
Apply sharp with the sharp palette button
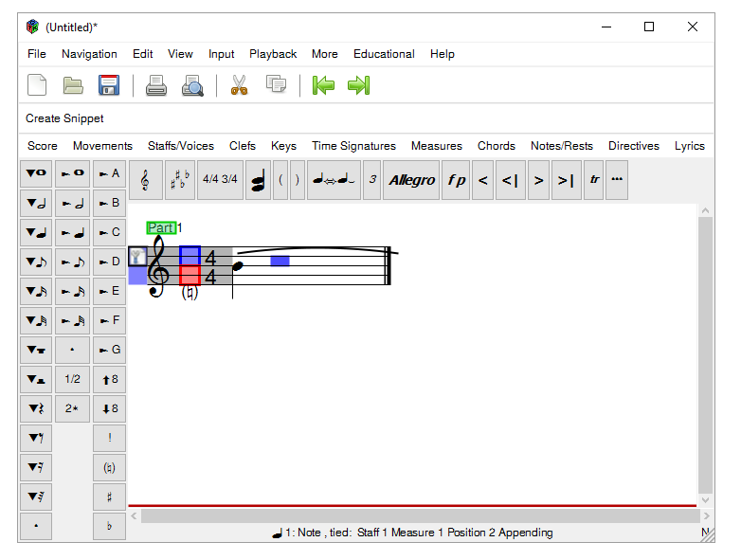pyautogui.click(x=109, y=497)
